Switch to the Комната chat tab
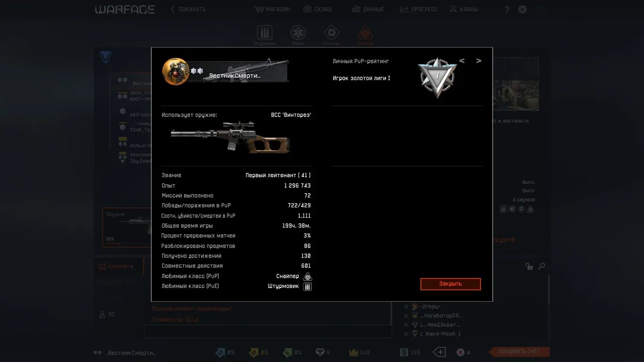The height and width of the screenshot is (362, 644). (x=116, y=266)
